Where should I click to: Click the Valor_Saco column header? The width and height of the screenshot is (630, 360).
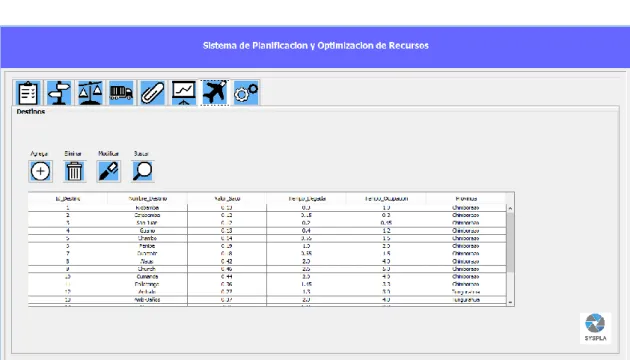point(227,198)
